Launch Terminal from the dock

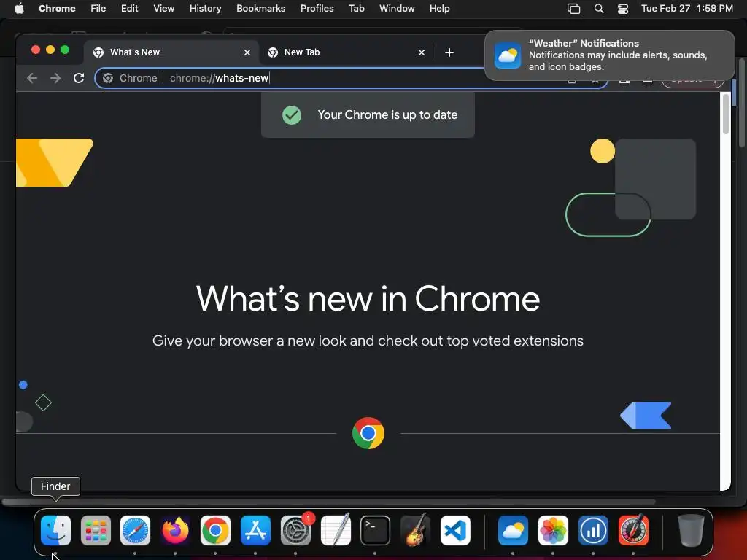[x=376, y=530]
